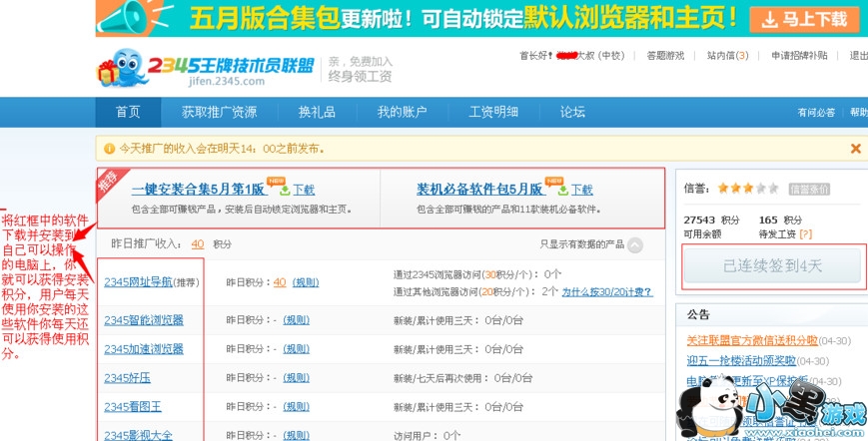Open the 论坛 navigation tab
868x441 pixels.
click(x=572, y=112)
